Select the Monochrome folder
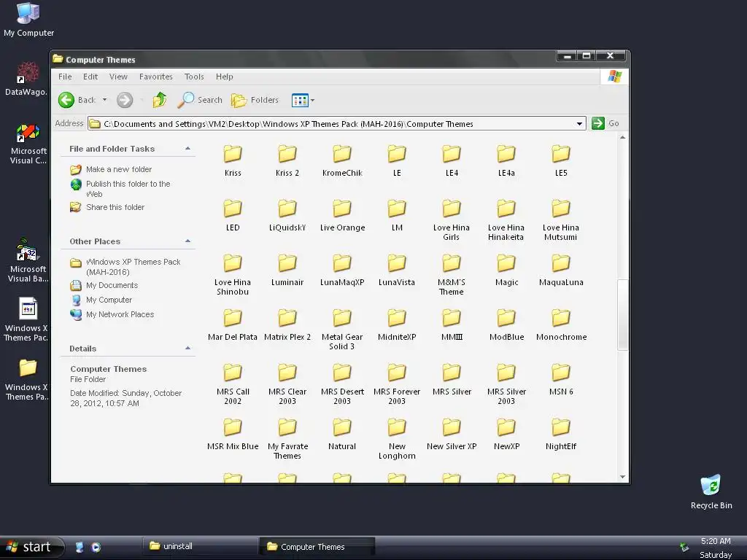The height and width of the screenshot is (560, 747). coord(561,325)
